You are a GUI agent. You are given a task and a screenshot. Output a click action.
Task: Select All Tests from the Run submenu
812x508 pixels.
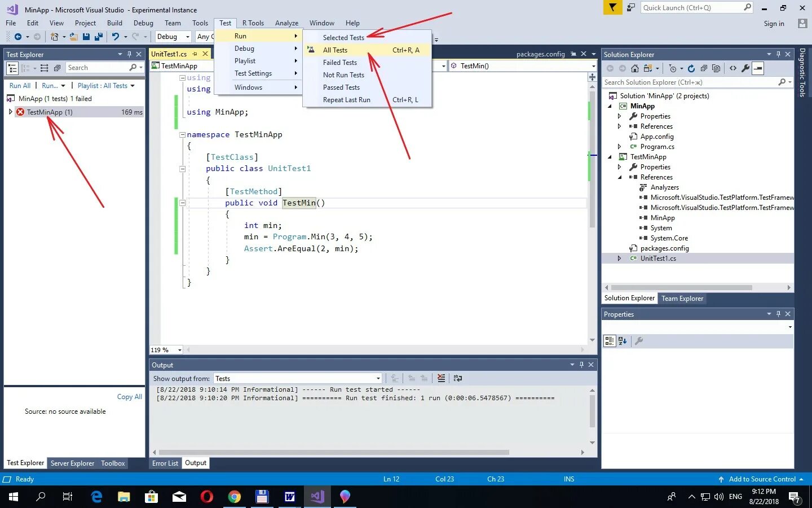[x=368, y=50]
